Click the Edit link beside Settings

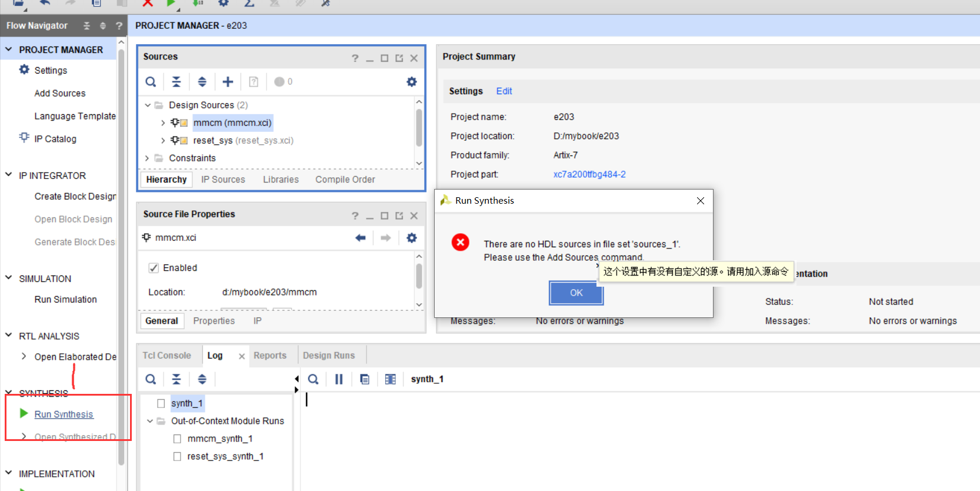pyautogui.click(x=504, y=91)
